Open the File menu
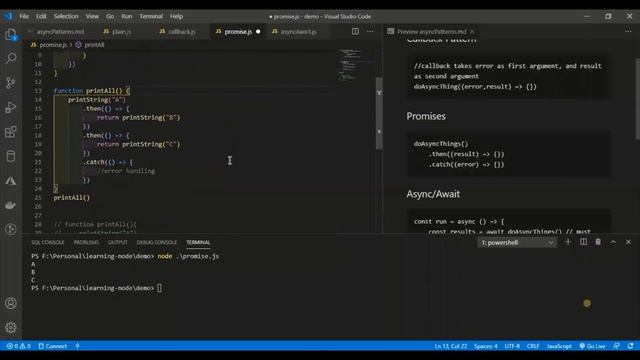Viewport: 640px width, 360px height. click(24, 16)
